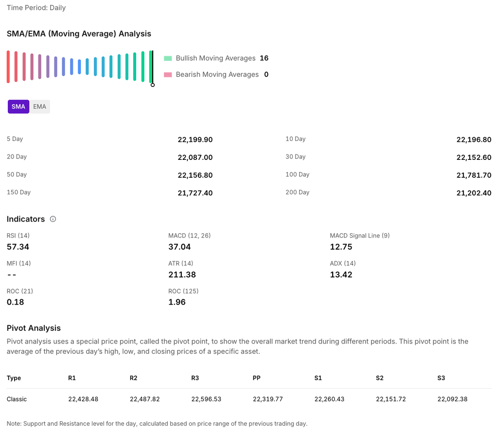Click the R1 column header in pivot table
This screenshot has height=448, width=498.
[72, 378]
